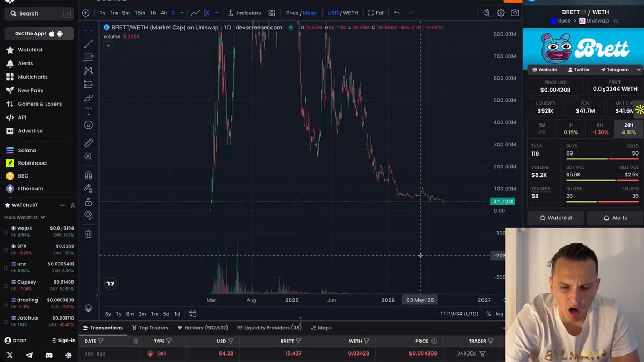The image size is (644, 362).
Task: Open the emoji sticker tool
Action: [x=89, y=125]
